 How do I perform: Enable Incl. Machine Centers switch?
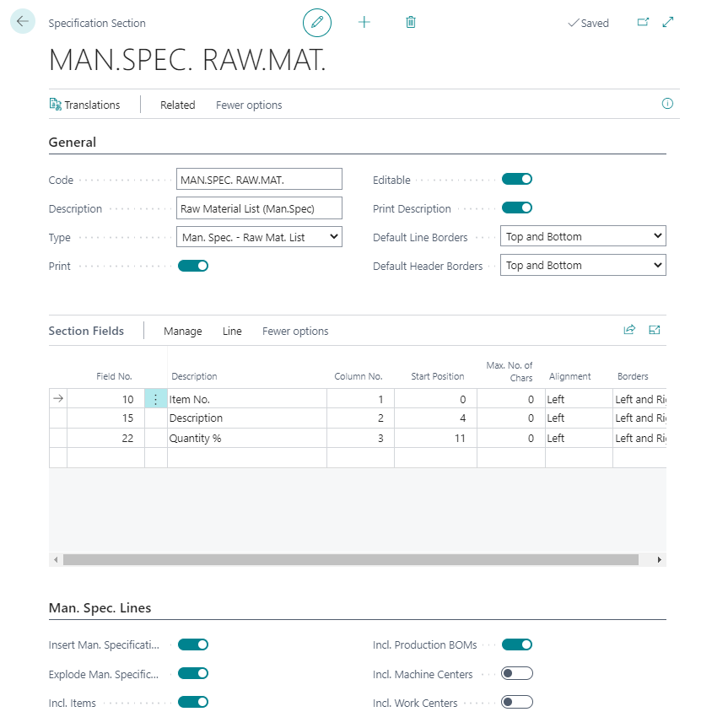(517, 674)
